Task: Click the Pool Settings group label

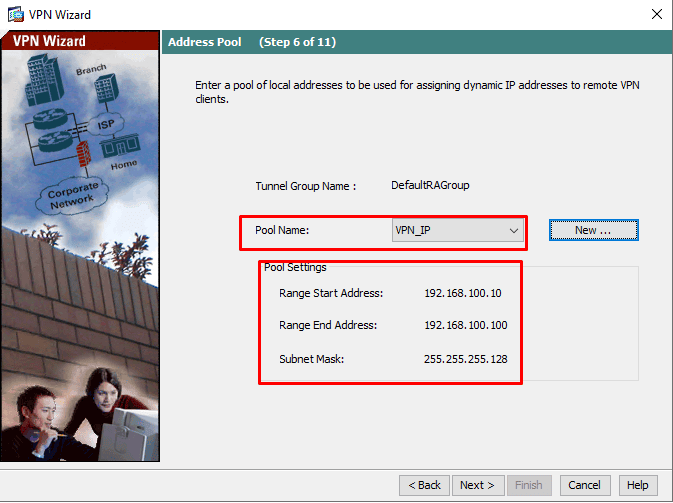Action: point(295,267)
